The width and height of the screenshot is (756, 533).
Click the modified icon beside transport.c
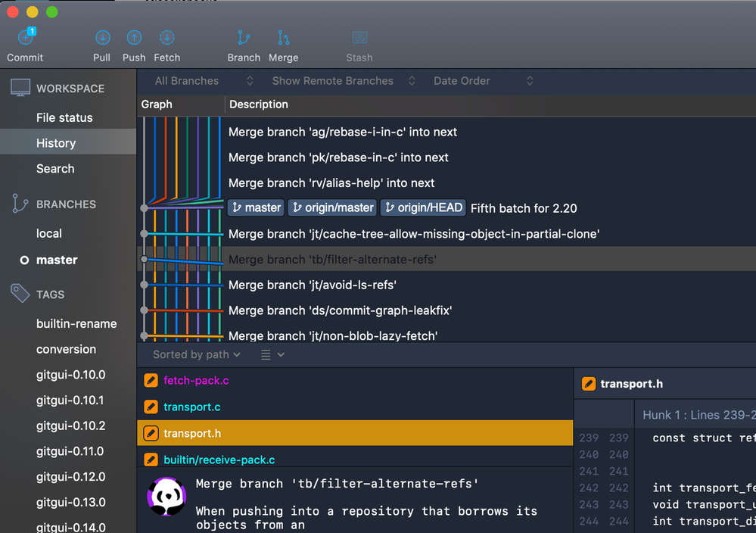pos(151,407)
